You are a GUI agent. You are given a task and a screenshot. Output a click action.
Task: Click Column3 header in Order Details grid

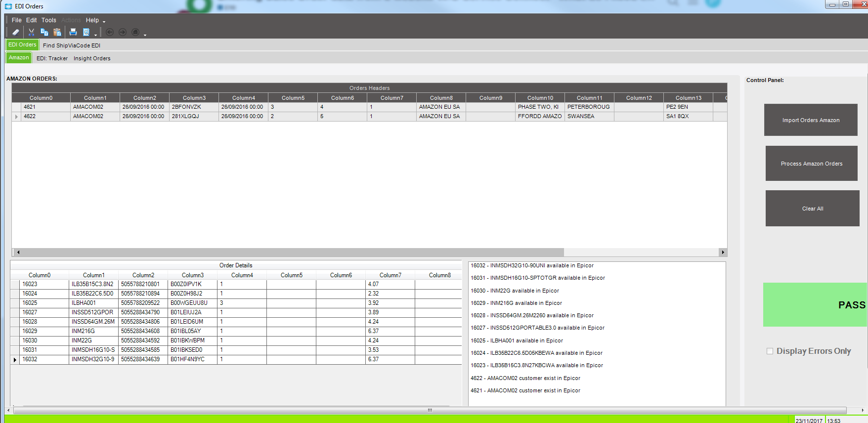point(193,275)
